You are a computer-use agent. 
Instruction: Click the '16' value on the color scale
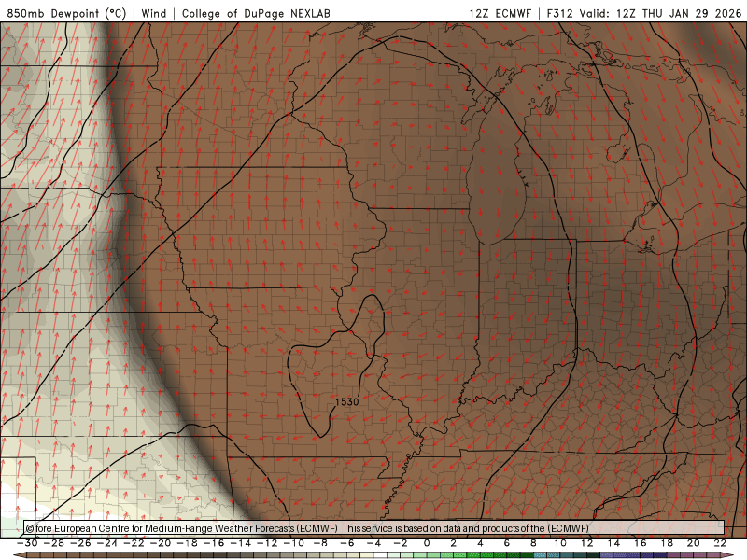point(641,543)
